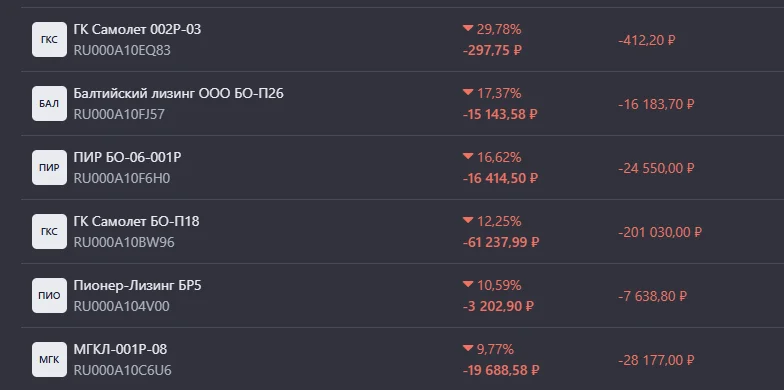Click the 10,59% change for Пионер-Лизинг
This screenshot has width=784, height=390.
click(x=498, y=286)
